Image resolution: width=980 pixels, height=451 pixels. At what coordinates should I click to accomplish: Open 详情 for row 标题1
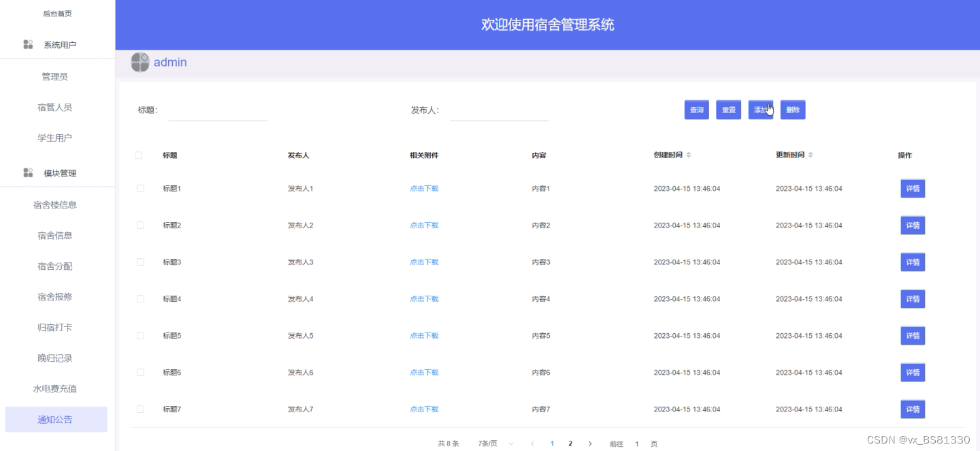[913, 189]
